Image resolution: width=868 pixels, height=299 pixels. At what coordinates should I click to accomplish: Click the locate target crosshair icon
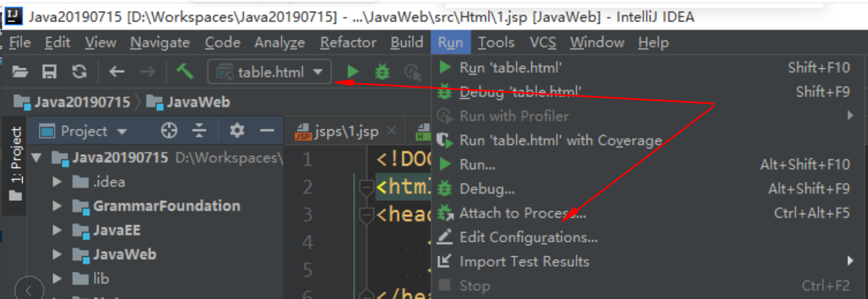point(169,131)
